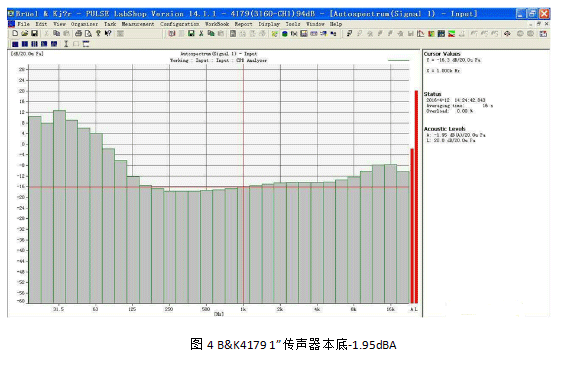
Task: Click the green floppy save icon
Action: point(191,34)
